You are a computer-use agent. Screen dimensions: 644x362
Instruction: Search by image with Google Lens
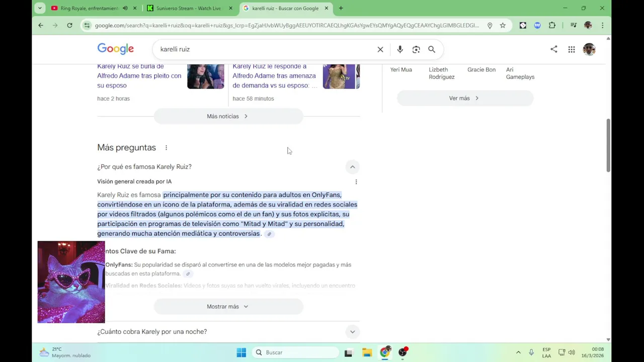pyautogui.click(x=416, y=49)
